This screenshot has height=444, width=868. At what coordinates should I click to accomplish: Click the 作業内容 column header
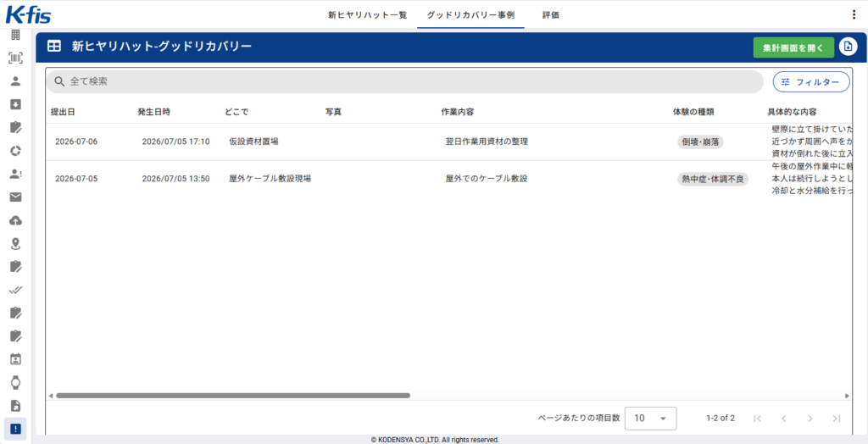457,112
